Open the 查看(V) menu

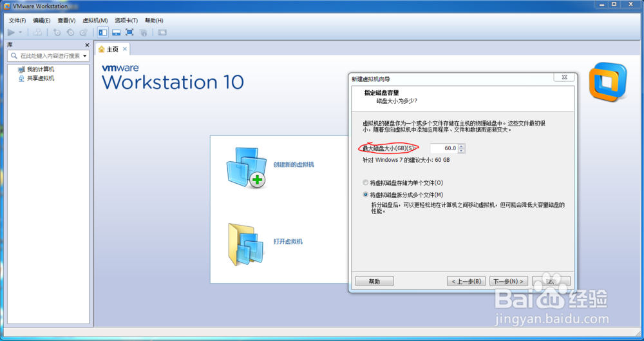(66, 21)
